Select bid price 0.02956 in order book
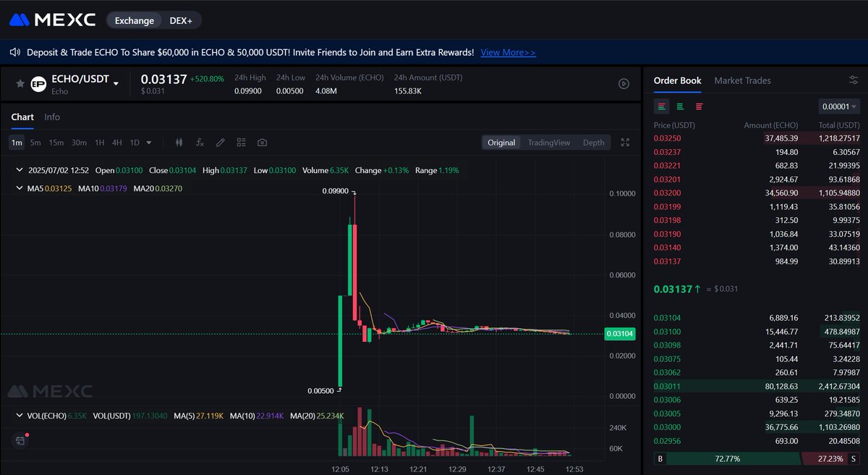This screenshot has height=475, width=868. 667,441
